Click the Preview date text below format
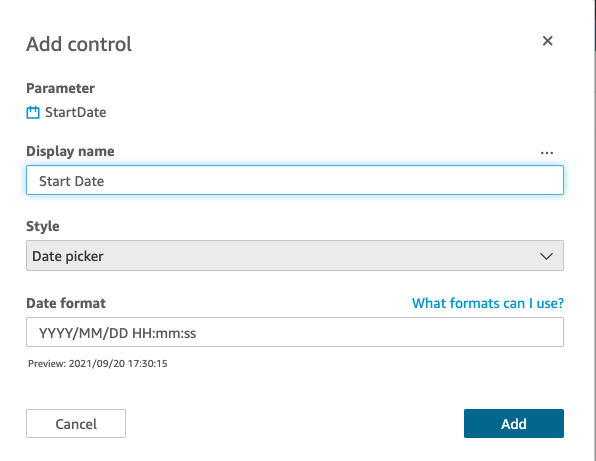The image size is (596, 461). tap(98, 364)
